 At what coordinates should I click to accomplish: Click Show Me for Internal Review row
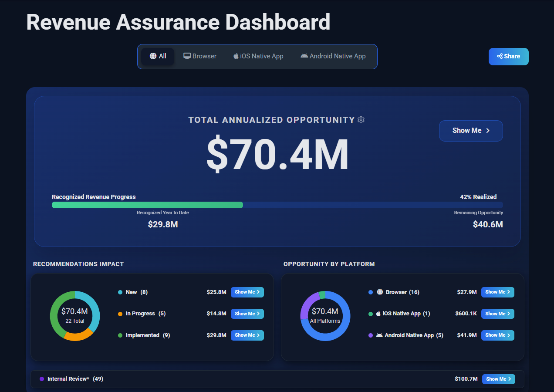[x=499, y=379]
